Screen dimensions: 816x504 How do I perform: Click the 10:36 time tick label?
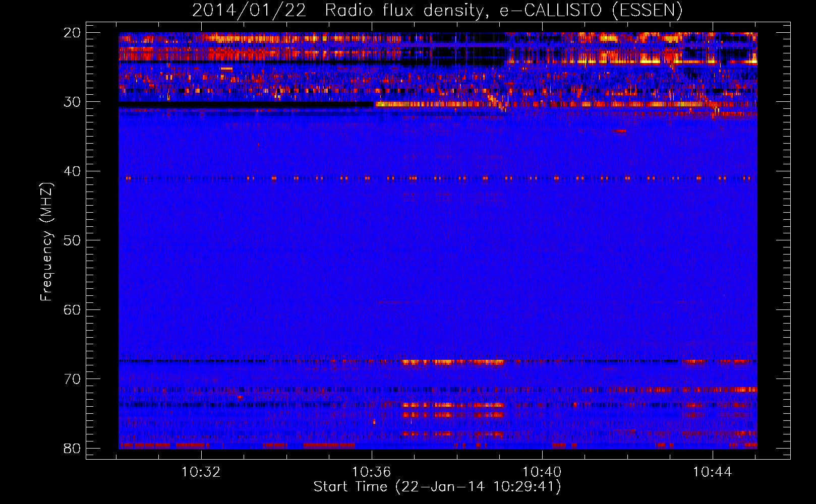point(372,472)
